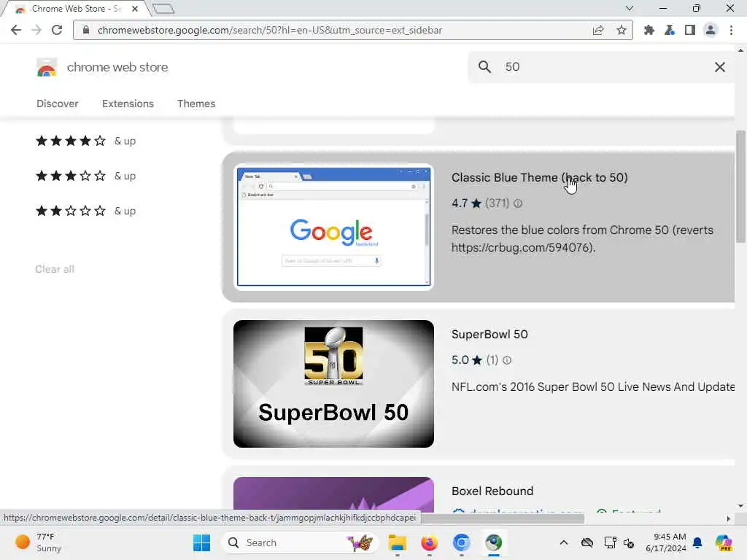Viewport: 747px width, 560px height.
Task: Bookmark this page with the star icon
Action: pos(622,30)
